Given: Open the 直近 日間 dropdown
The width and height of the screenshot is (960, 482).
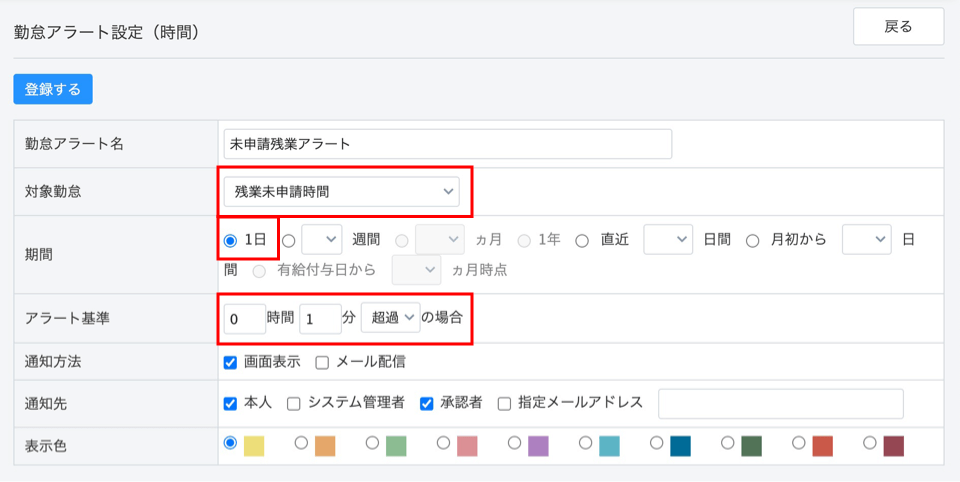Looking at the screenshot, I should (668, 240).
